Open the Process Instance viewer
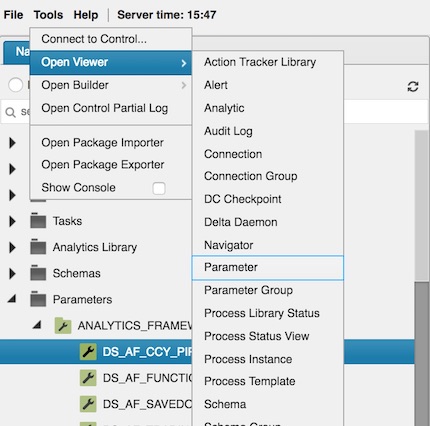Viewport: 430px width, 426px height. (x=268, y=359)
